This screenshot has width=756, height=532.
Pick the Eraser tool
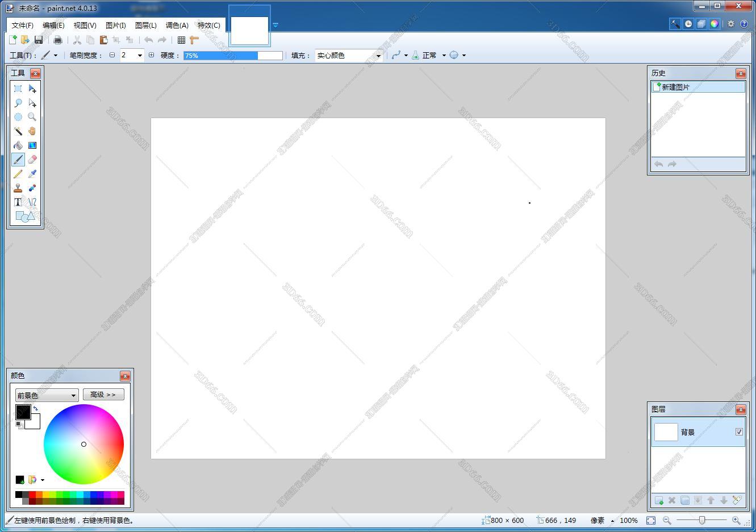tap(32, 160)
